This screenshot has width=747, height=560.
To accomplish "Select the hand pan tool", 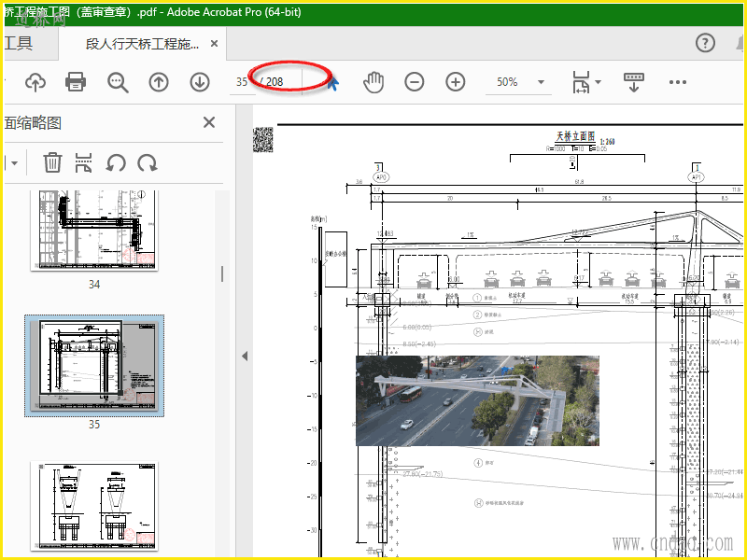I will pyautogui.click(x=373, y=82).
